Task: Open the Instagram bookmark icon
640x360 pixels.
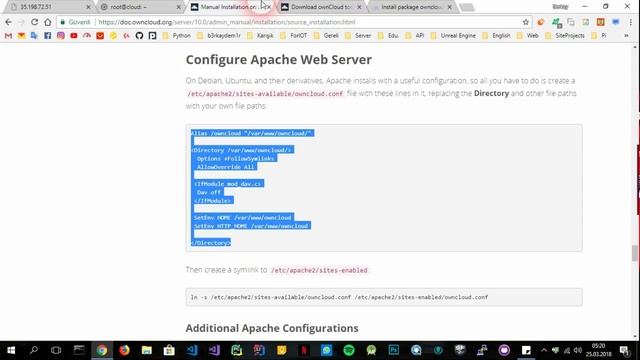Action: pyautogui.click(x=60, y=36)
